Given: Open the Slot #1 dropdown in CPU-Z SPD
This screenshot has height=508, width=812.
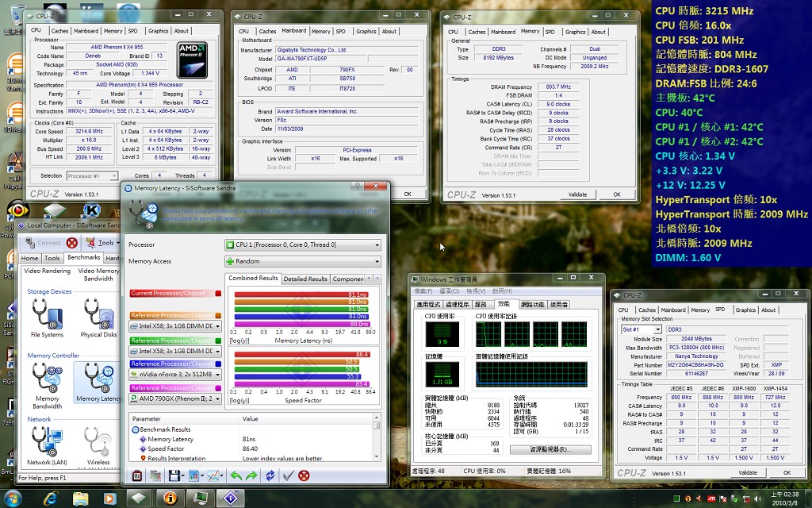Looking at the screenshot, I should pyautogui.click(x=642, y=329).
